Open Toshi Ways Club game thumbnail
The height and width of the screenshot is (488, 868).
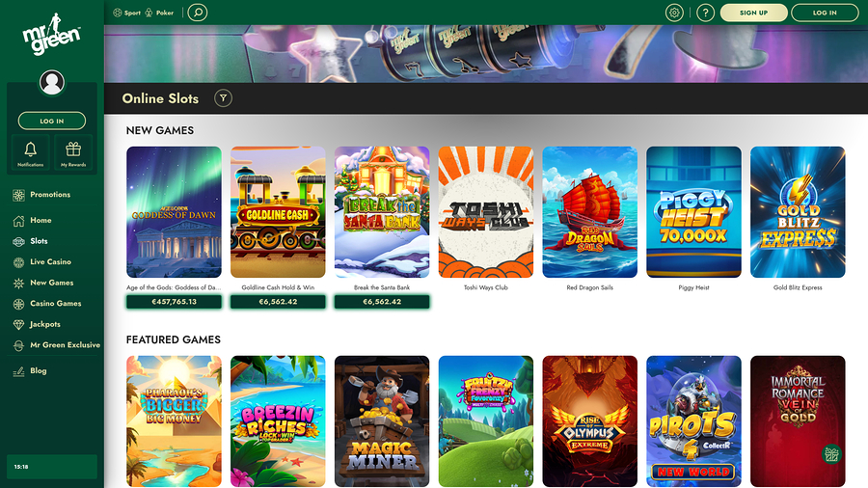click(486, 212)
